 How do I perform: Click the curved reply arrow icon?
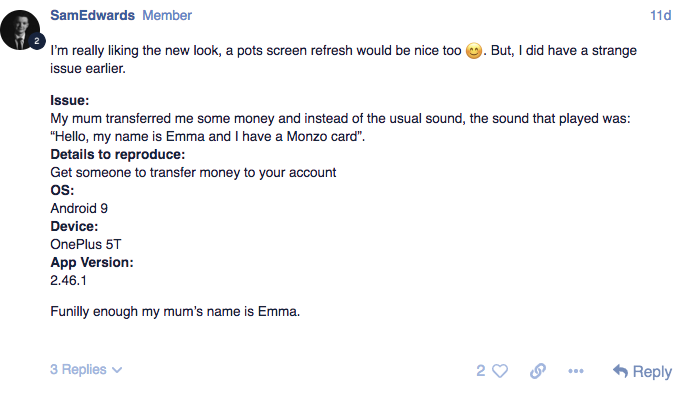[x=620, y=371]
